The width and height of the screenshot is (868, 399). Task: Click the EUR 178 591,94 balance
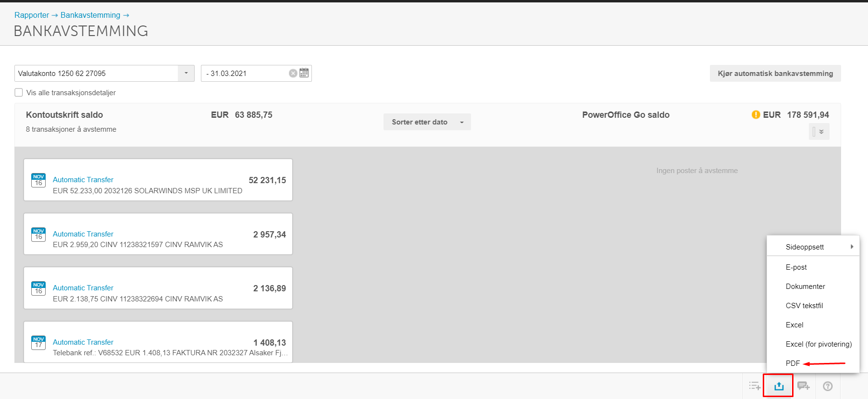(x=796, y=115)
